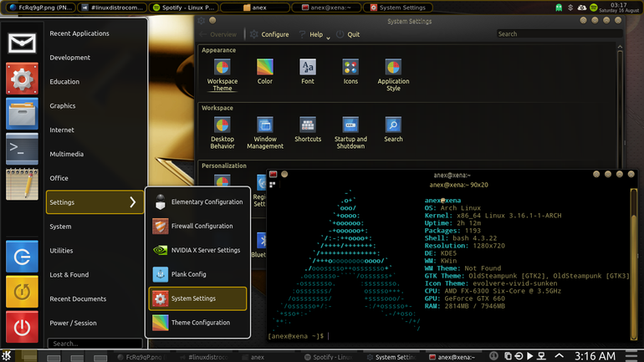Click the play media tray icon

pyautogui.click(x=529, y=356)
